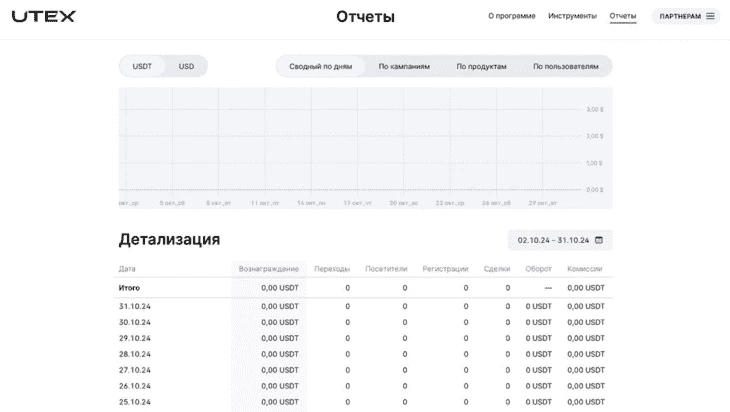Sort by Переходы column header
This screenshot has height=412, width=730.
[332, 269]
